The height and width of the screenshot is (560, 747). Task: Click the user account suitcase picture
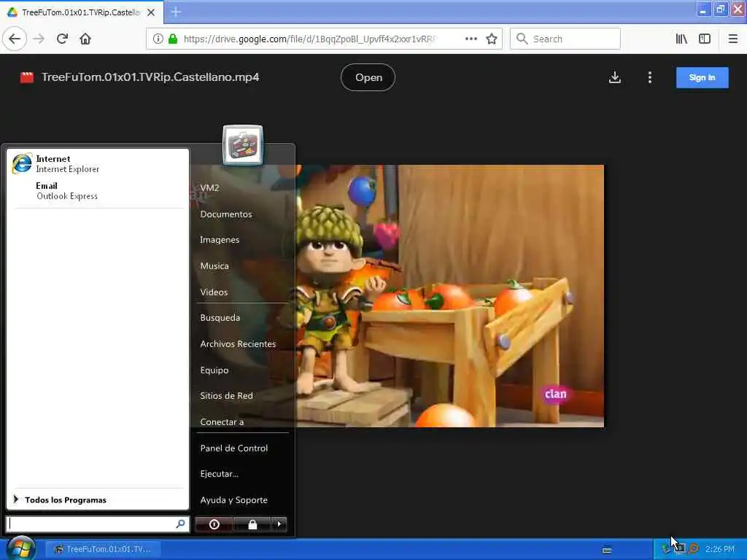tap(243, 145)
